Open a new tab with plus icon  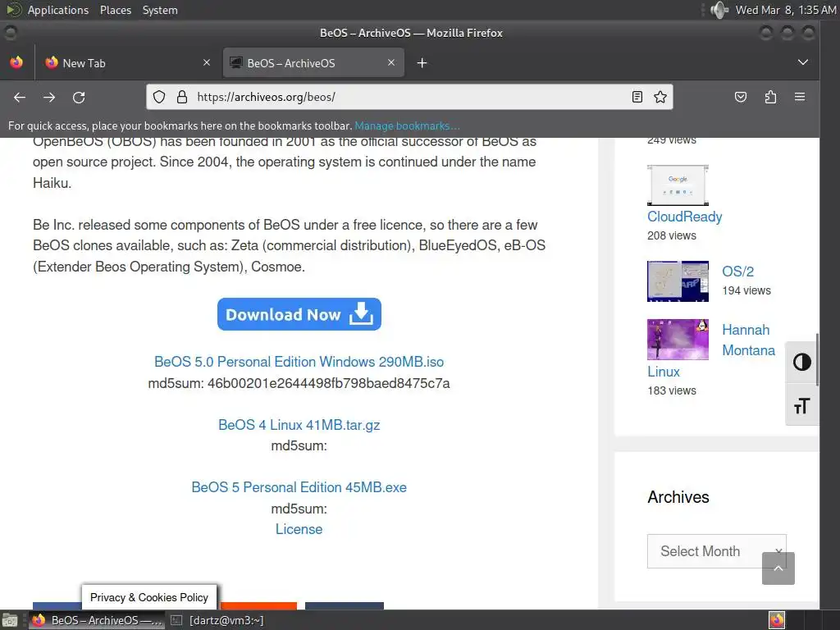(422, 63)
